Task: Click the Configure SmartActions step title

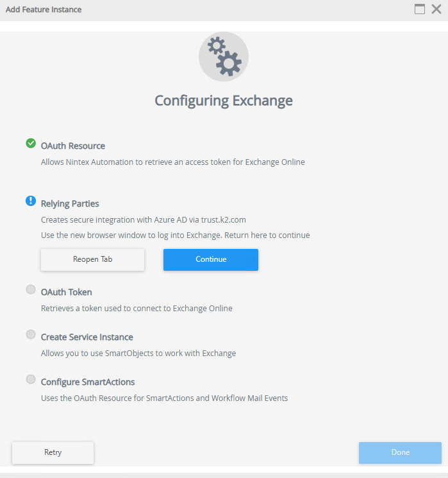Action: [x=88, y=382]
